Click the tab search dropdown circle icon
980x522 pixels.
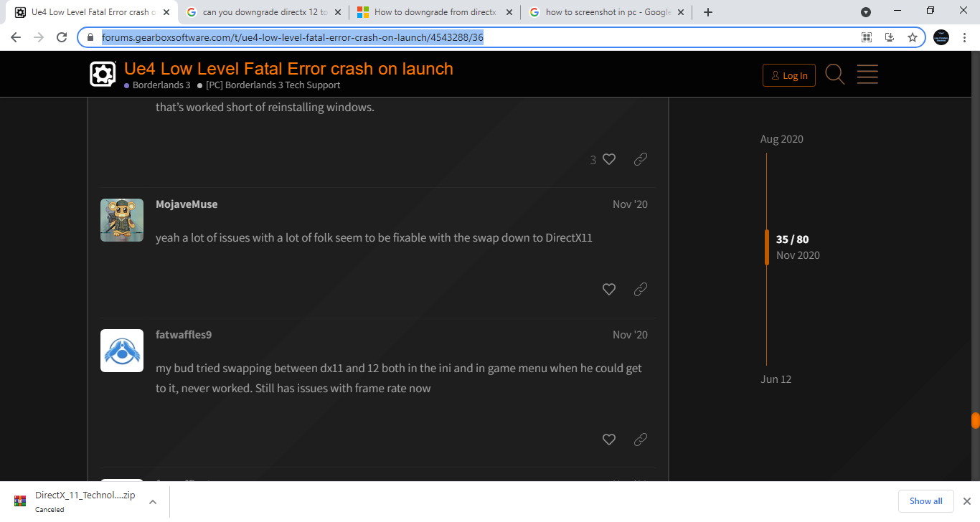[866, 11]
